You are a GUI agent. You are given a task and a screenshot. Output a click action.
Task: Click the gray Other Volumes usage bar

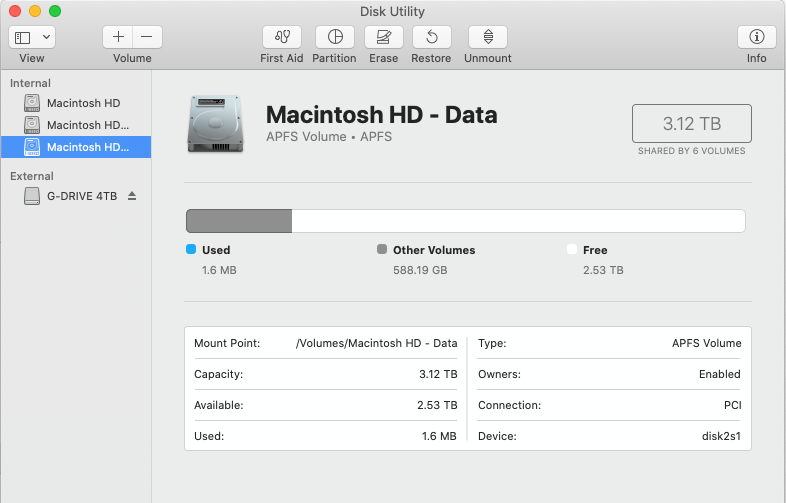239,221
